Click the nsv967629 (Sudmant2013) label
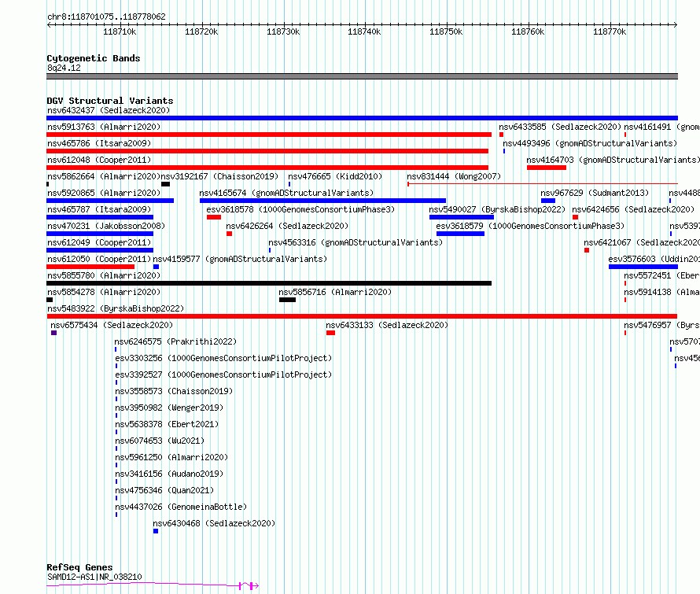Image resolution: width=700 pixels, height=594 pixels. [x=595, y=193]
